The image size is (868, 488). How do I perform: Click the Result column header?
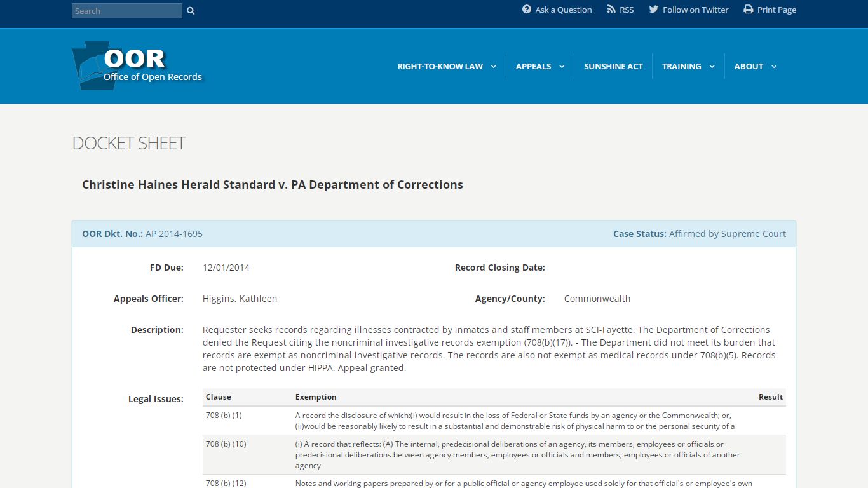click(x=771, y=397)
